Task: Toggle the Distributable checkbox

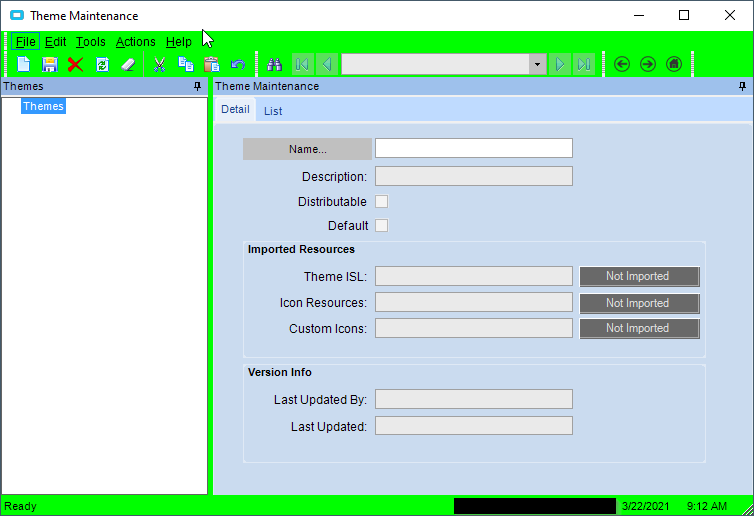Action: pos(381,201)
